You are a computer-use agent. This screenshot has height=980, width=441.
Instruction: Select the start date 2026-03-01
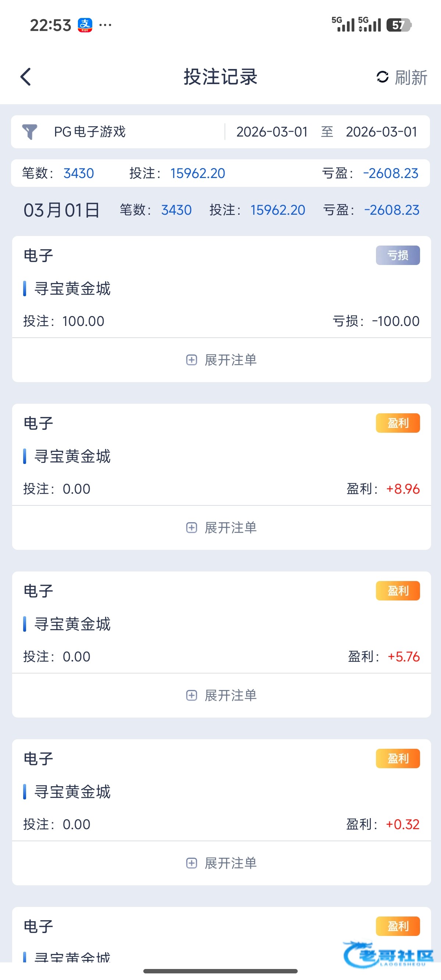[x=272, y=132]
